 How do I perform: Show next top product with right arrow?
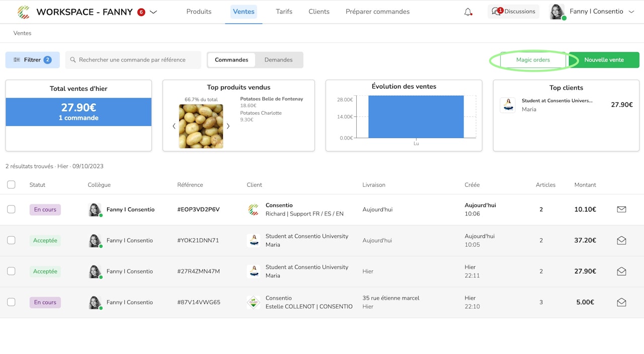pos(228,126)
